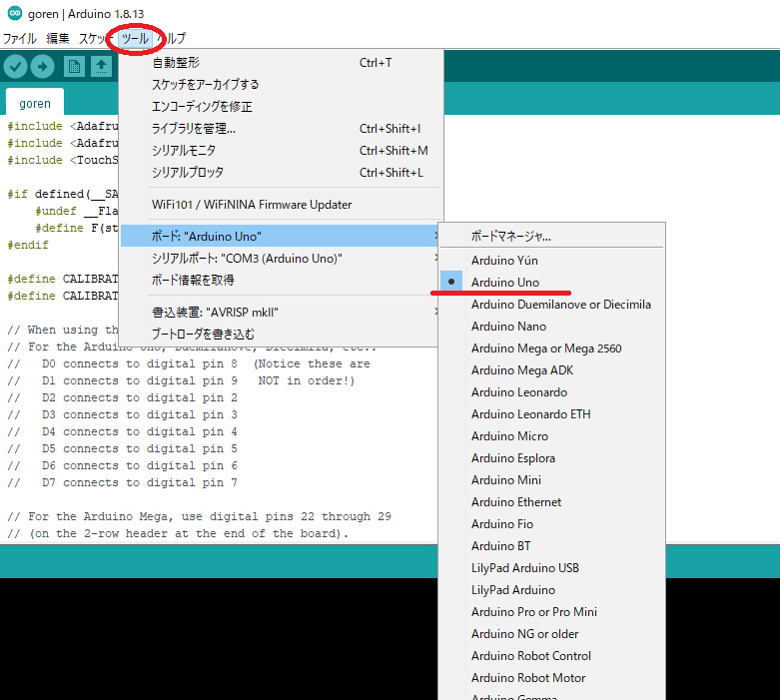Open シリアルプロッタ from the menu
This screenshot has width=780, height=700.
click(281, 172)
